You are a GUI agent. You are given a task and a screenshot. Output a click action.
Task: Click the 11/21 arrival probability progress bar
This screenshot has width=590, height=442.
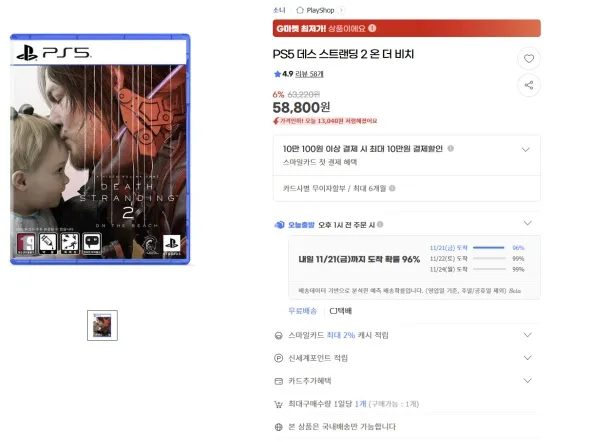pyautogui.click(x=488, y=248)
